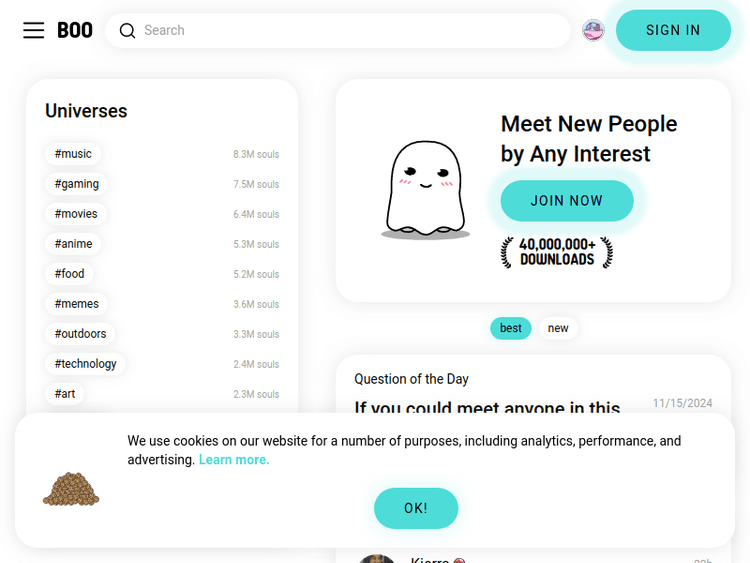Image resolution: width=750 pixels, height=563 pixels.
Task: Open the language flag selector
Action: (x=593, y=30)
